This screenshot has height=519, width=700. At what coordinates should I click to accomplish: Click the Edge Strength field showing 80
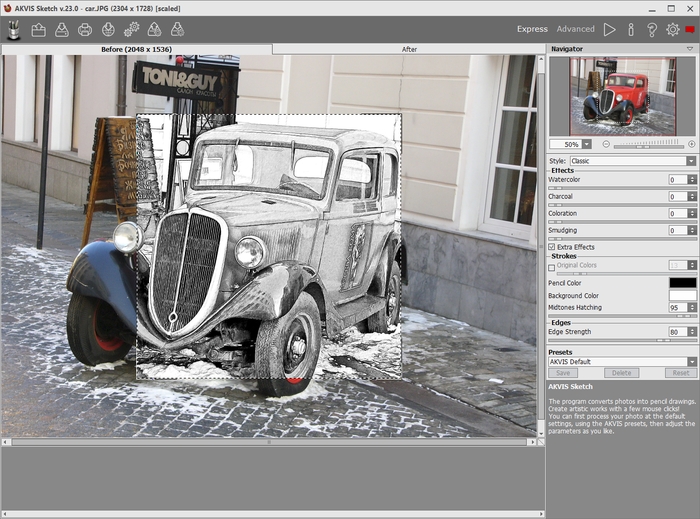tap(678, 332)
